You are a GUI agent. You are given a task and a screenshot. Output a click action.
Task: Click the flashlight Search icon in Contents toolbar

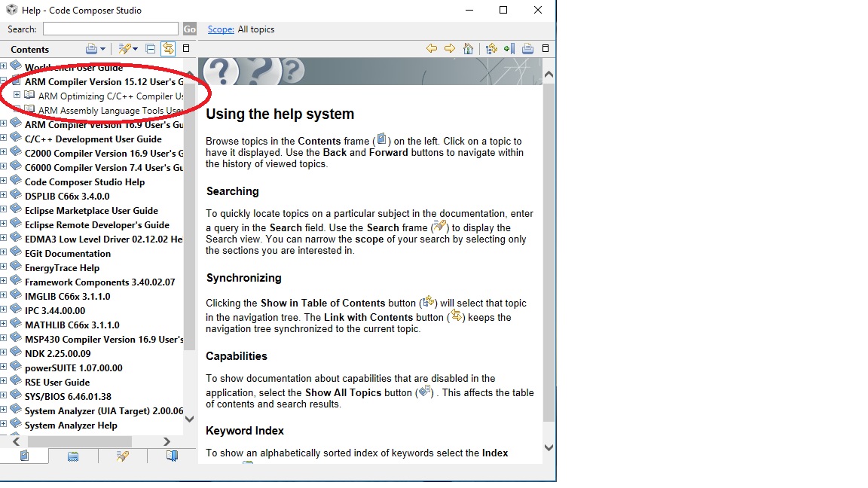pyautogui.click(x=124, y=49)
